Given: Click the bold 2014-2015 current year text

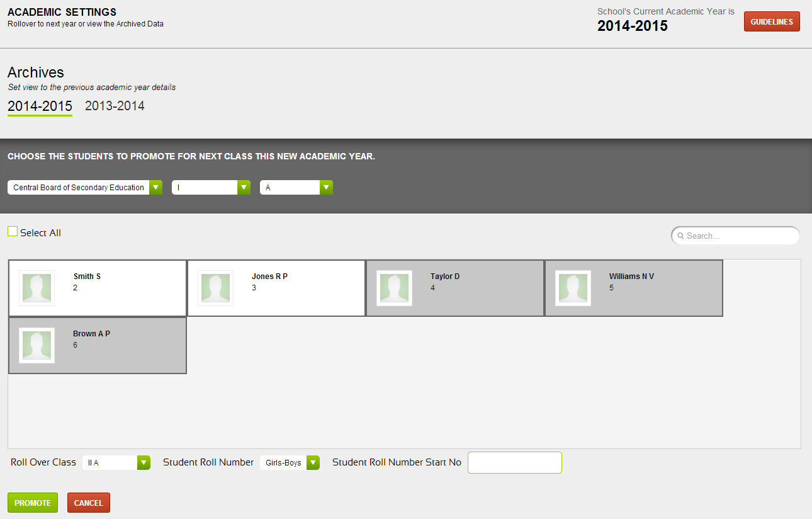Looking at the screenshot, I should tap(633, 26).
